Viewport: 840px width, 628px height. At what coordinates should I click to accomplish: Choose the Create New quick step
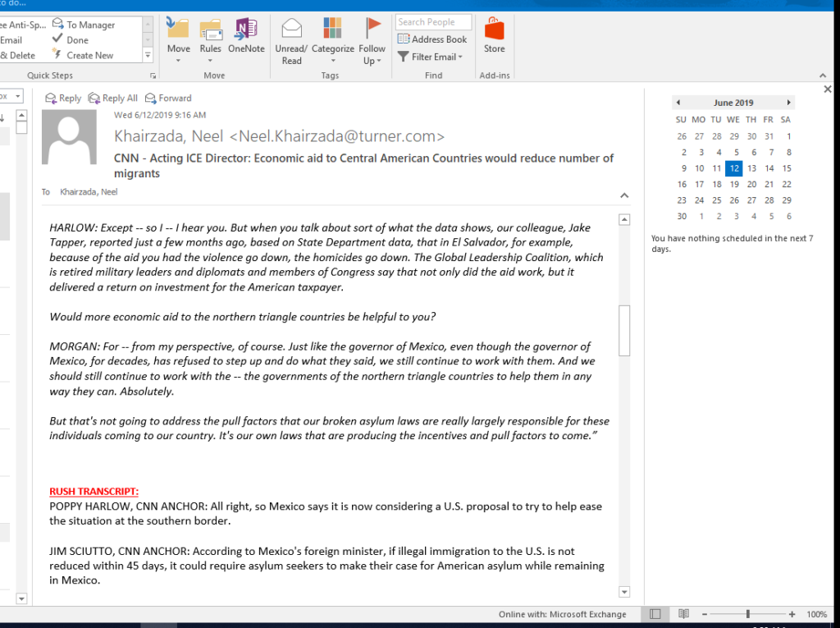(83, 55)
